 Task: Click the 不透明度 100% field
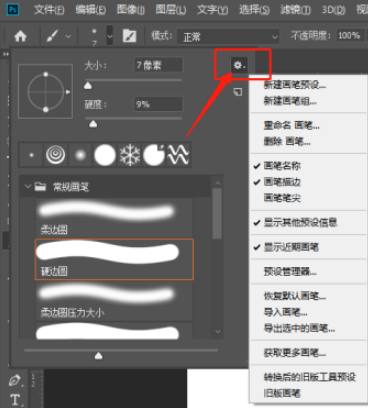click(x=350, y=35)
